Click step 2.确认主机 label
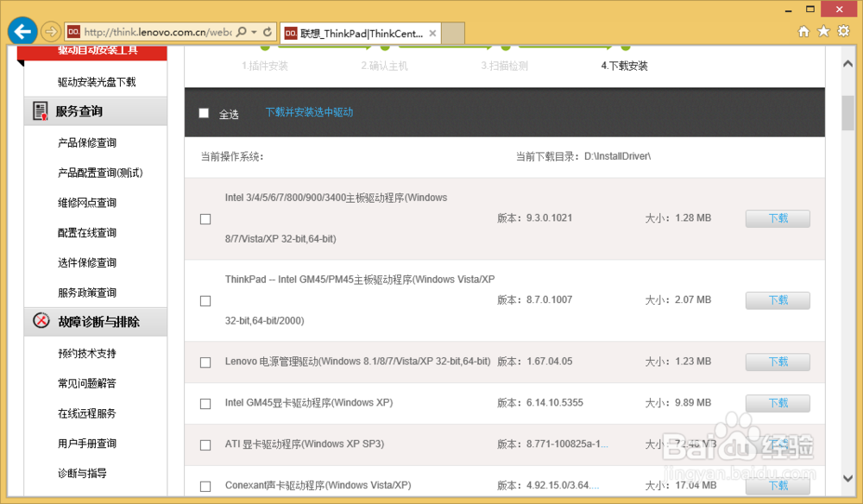Screen dimensions: 863x504 (384, 66)
